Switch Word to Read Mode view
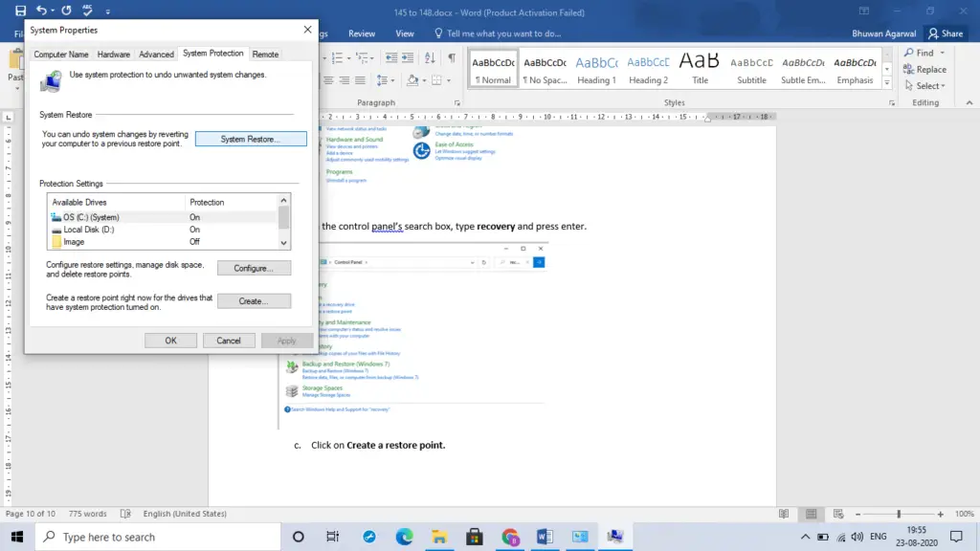 784,514
